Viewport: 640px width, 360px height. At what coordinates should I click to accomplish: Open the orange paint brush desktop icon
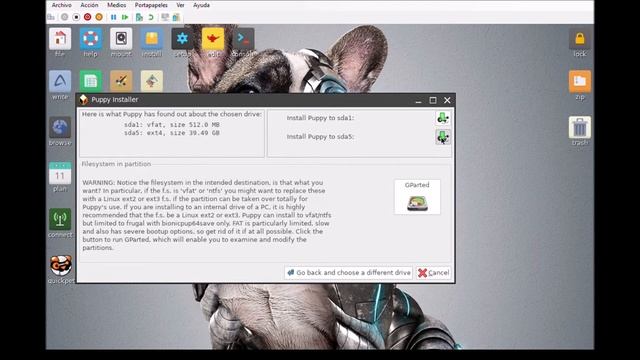(121, 81)
